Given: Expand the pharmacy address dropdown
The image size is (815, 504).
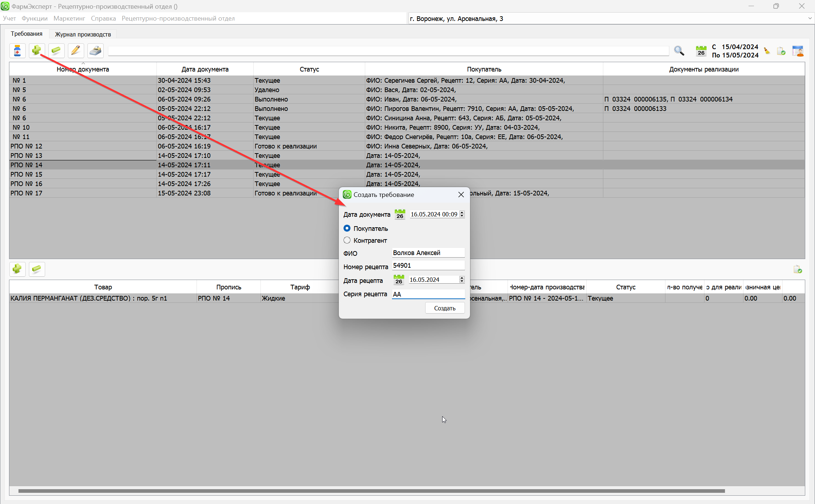Looking at the screenshot, I should tap(810, 18).
